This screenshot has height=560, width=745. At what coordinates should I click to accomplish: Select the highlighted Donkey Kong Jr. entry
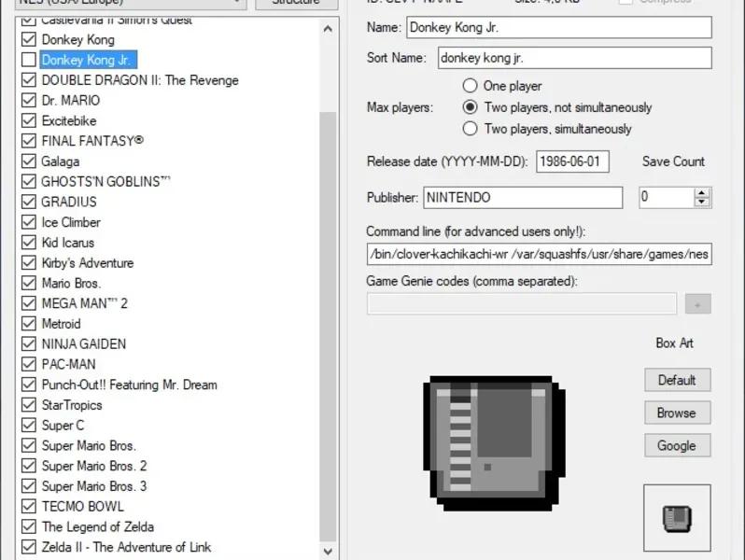pos(89,60)
